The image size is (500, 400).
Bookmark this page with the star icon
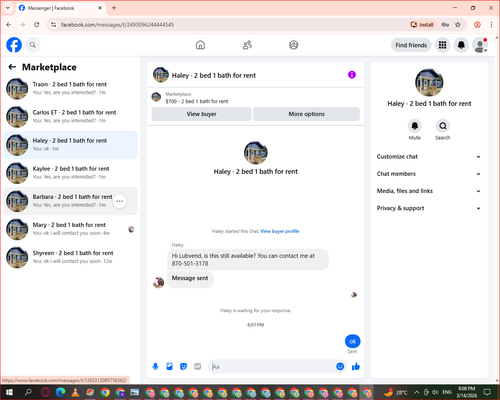(x=458, y=25)
